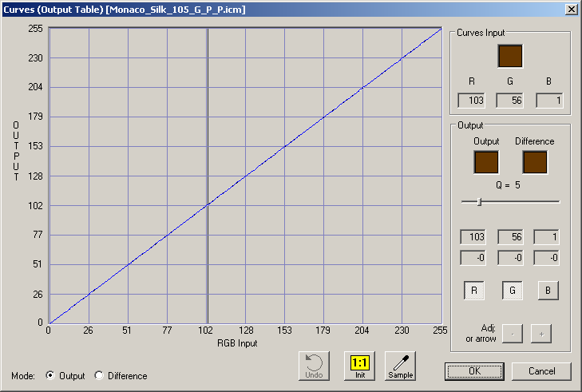Reset curves with the 1:1 Init button
The height and width of the screenshot is (392, 582).
(360, 366)
